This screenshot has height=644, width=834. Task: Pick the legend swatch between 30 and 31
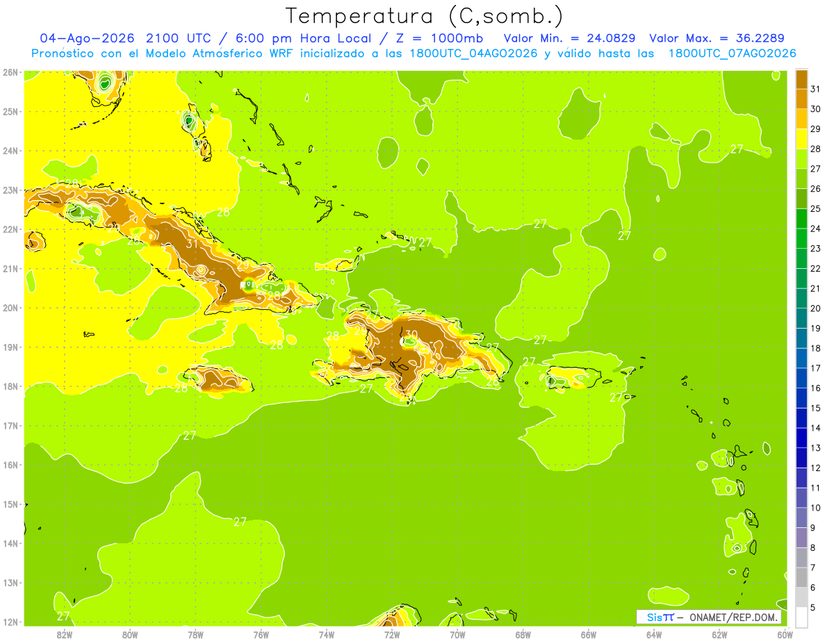tap(801, 99)
